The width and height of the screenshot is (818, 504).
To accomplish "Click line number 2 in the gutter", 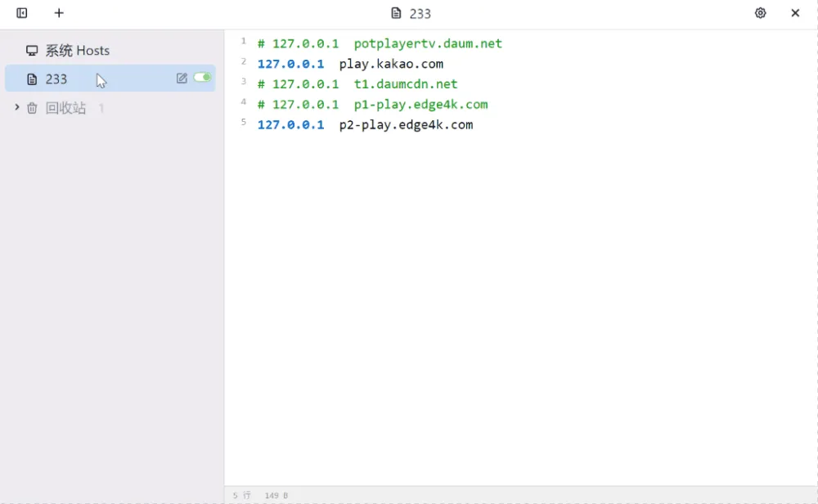I will pyautogui.click(x=244, y=61).
